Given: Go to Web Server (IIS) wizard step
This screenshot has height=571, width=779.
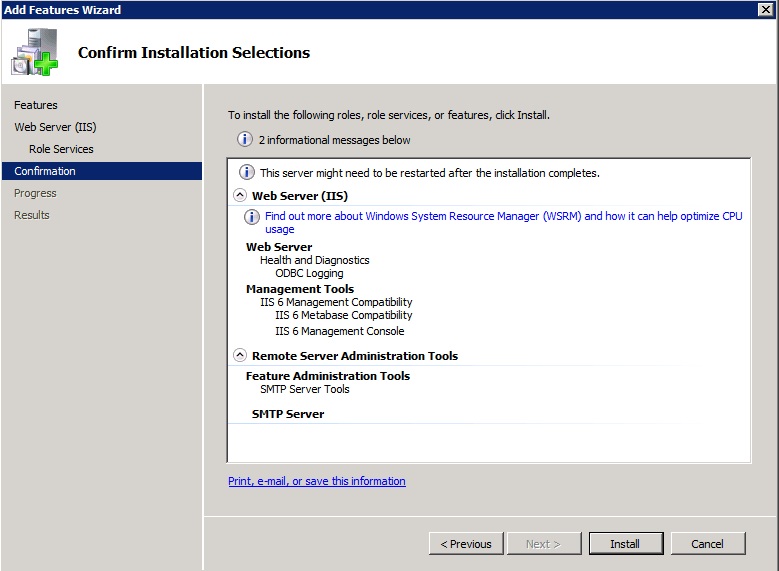Looking at the screenshot, I should click(55, 127).
